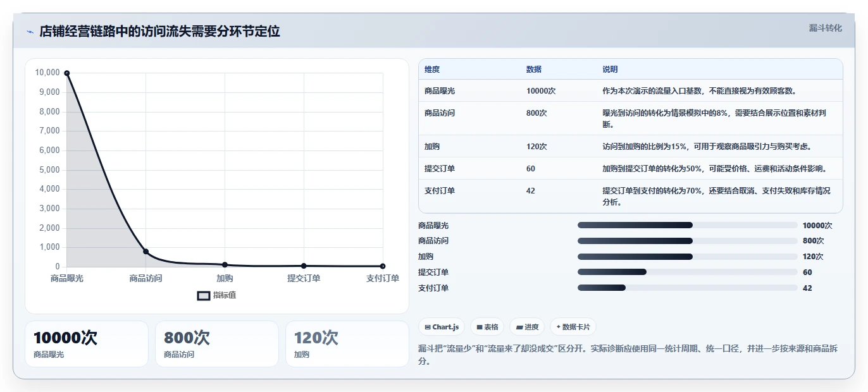Viewport: 868px width, 392px height.
Task: Click the 支付订单 table row label
Action: (440, 191)
